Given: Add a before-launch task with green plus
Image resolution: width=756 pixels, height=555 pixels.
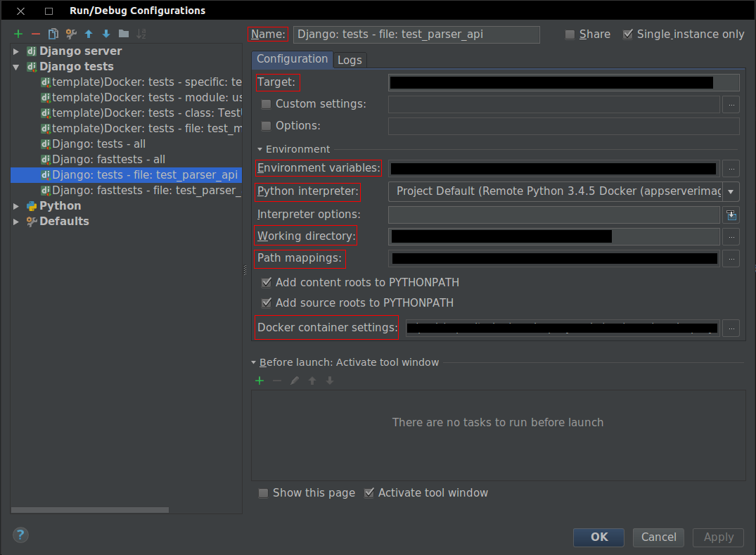Looking at the screenshot, I should tap(260, 381).
